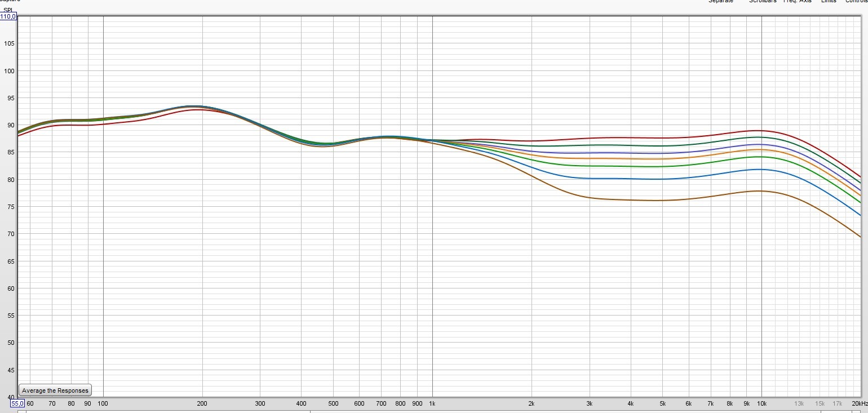Click the 20kHz label on frequency axis

coord(860,403)
